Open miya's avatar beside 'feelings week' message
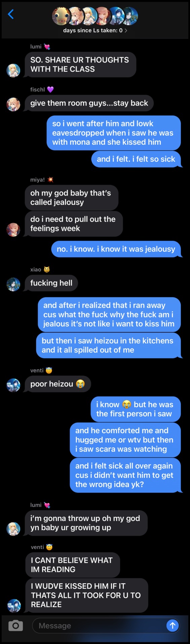190x644 pixels. pos(13,230)
